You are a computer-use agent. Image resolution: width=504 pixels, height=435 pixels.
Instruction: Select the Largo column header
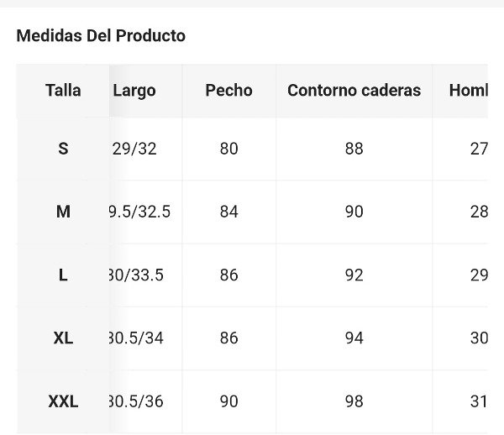point(134,91)
